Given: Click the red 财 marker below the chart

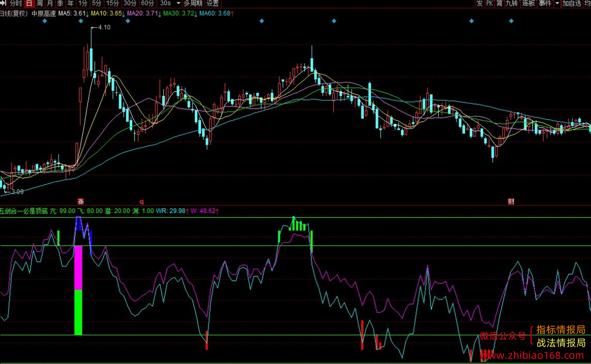Looking at the screenshot, I should pos(511,201).
